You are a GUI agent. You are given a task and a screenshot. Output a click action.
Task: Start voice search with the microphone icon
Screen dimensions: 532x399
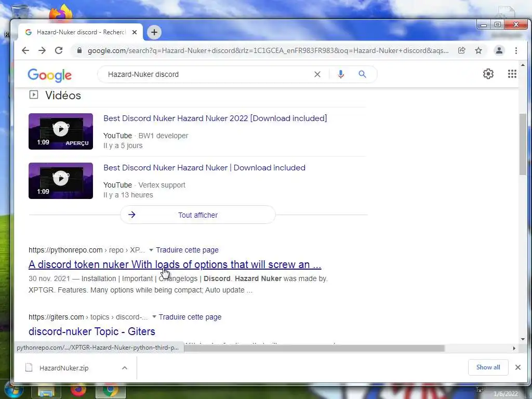coord(341,74)
